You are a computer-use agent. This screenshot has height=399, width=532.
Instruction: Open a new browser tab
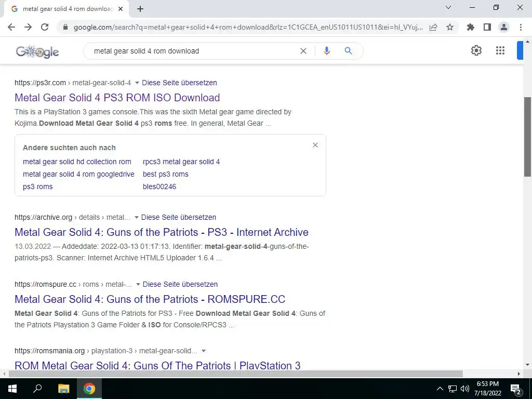pyautogui.click(x=140, y=9)
